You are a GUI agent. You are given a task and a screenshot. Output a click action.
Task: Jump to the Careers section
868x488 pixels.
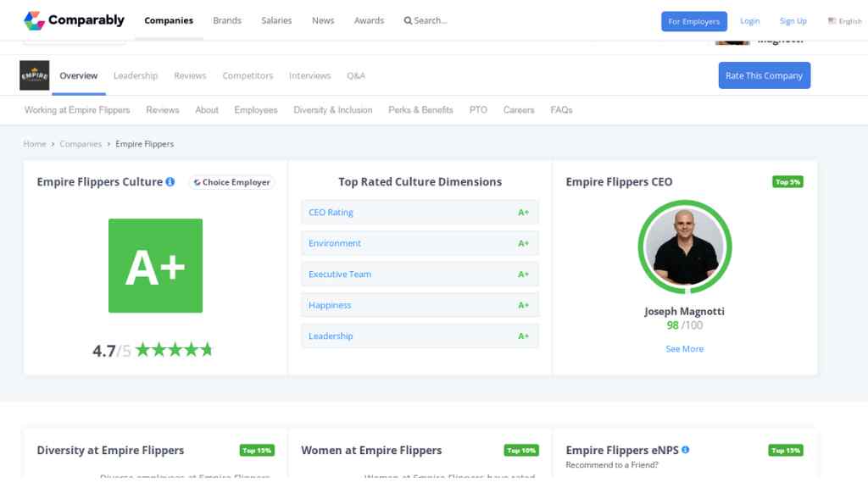click(x=519, y=110)
